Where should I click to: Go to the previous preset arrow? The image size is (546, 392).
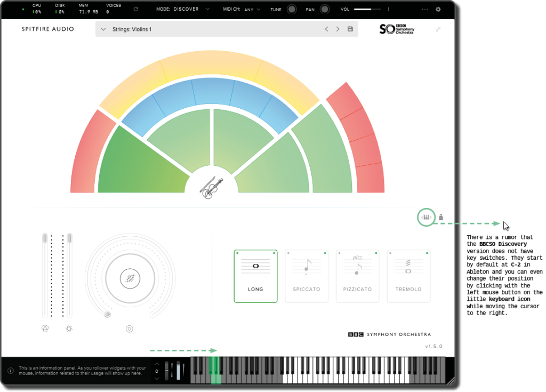[326, 29]
